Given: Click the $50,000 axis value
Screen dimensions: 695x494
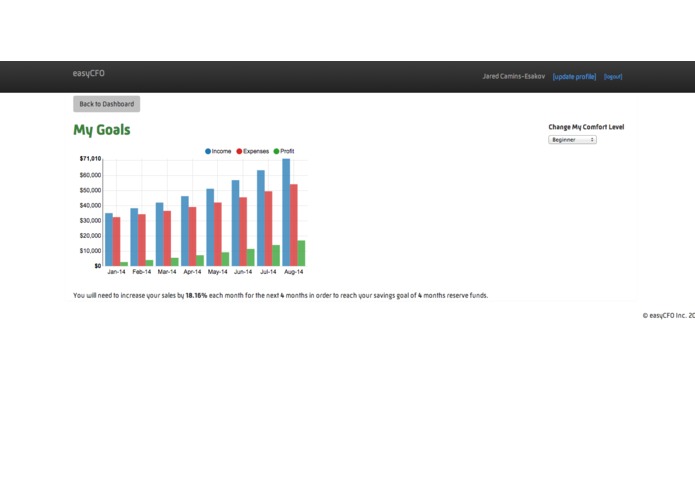Looking at the screenshot, I should click(x=90, y=191).
